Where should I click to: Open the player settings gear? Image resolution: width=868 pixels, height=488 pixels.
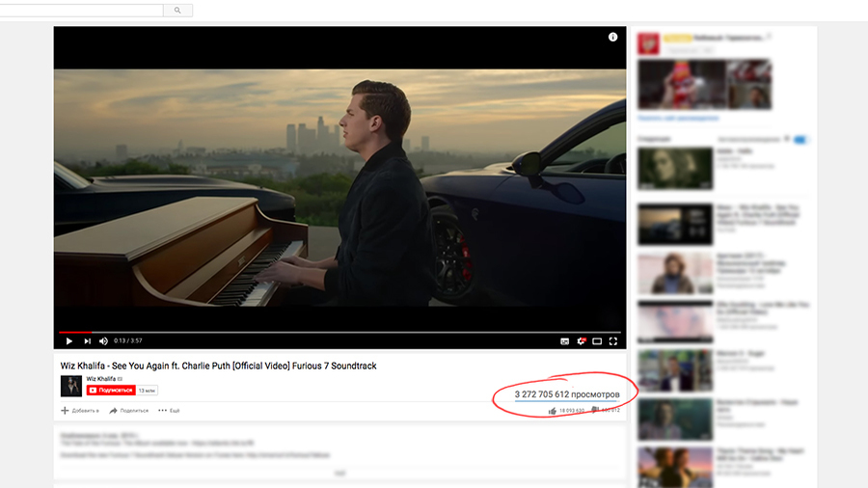(581, 341)
